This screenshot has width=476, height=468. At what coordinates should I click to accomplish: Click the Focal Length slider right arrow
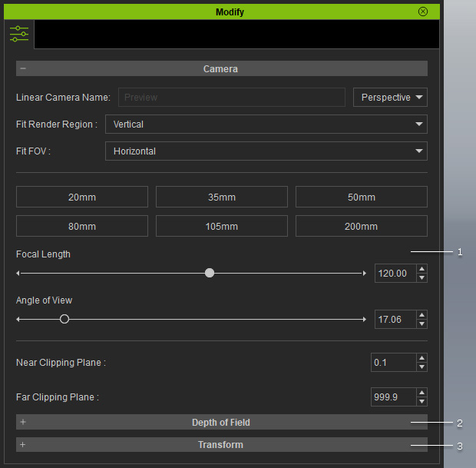pos(364,274)
